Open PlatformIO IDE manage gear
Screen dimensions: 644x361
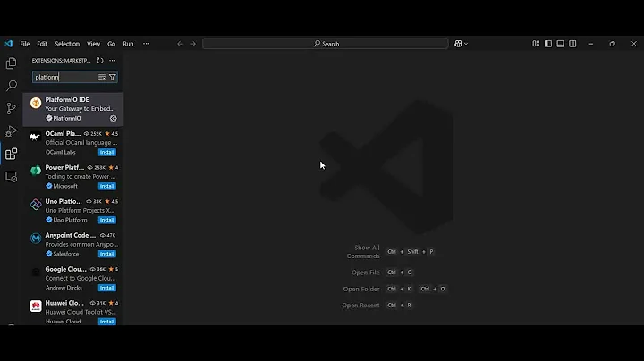point(114,119)
